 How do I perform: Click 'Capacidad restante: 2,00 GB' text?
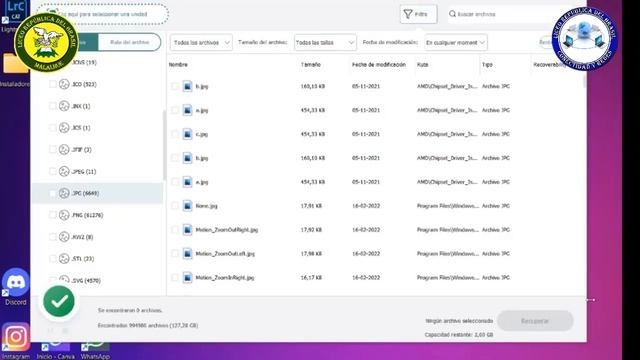(x=459, y=335)
